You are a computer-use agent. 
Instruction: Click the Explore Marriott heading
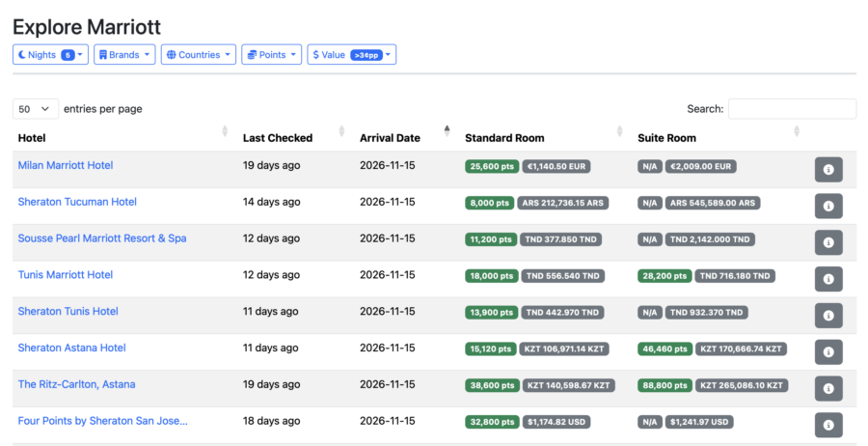(87, 27)
